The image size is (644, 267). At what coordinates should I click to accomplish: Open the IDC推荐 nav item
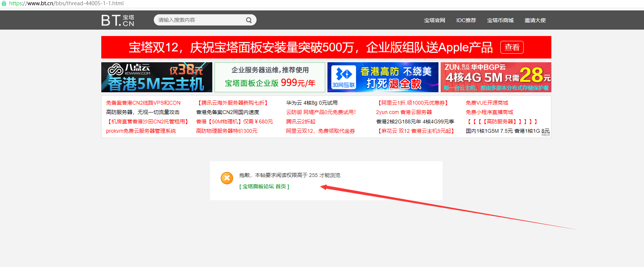(x=466, y=20)
